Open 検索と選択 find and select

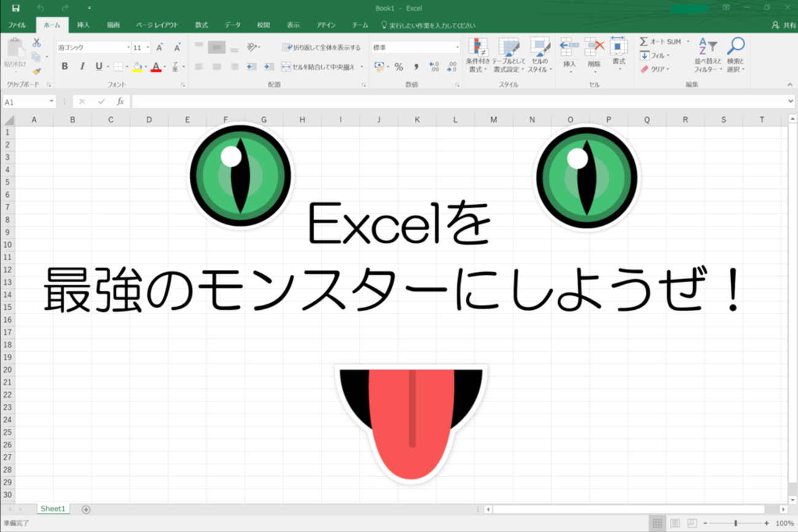pyautogui.click(x=735, y=55)
